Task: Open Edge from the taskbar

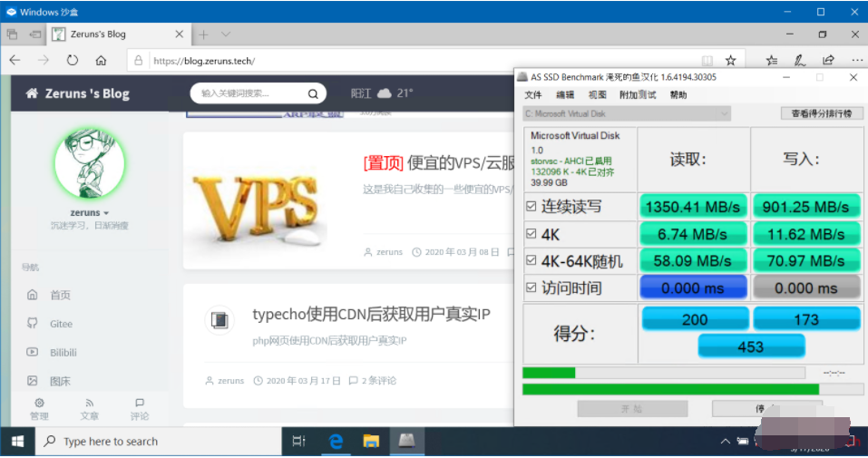Action: click(x=336, y=442)
